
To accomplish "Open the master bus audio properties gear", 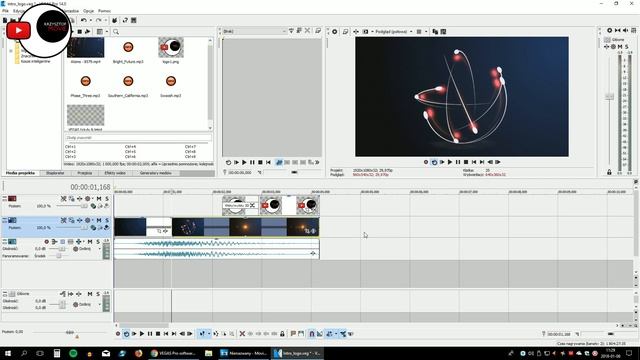I will pyautogui.click(x=609, y=31).
